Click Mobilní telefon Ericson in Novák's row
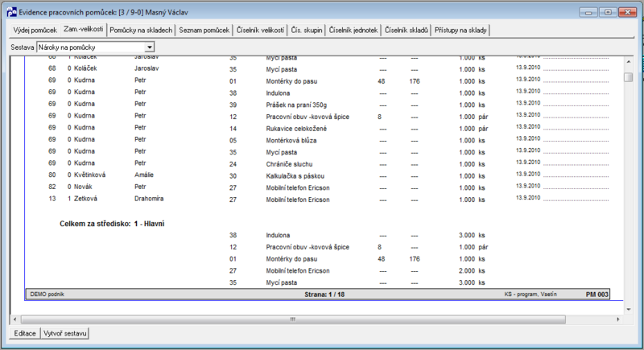This screenshot has width=644, height=350. coord(298,188)
